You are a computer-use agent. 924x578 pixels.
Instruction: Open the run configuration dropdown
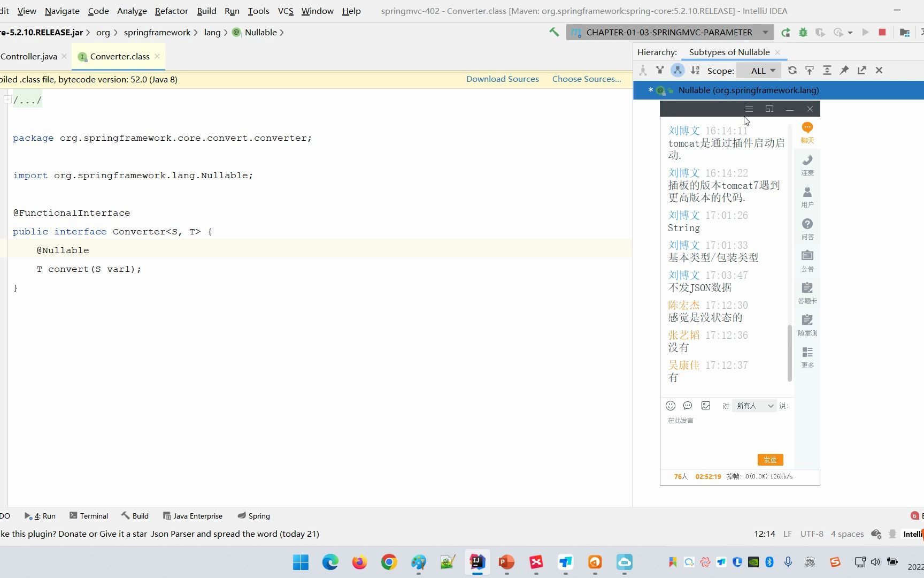670,32
